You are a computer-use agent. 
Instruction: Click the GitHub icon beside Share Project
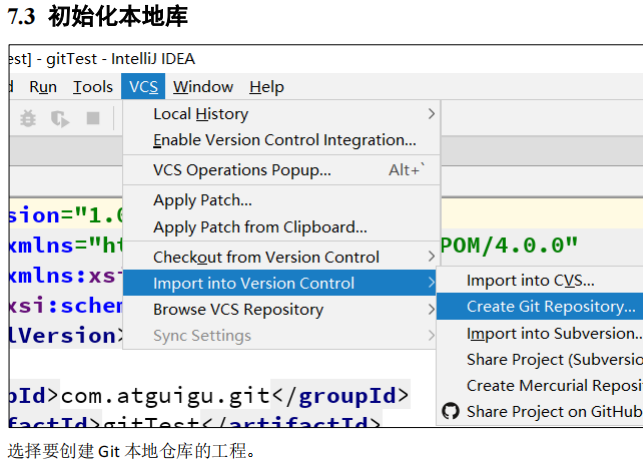coord(451,411)
